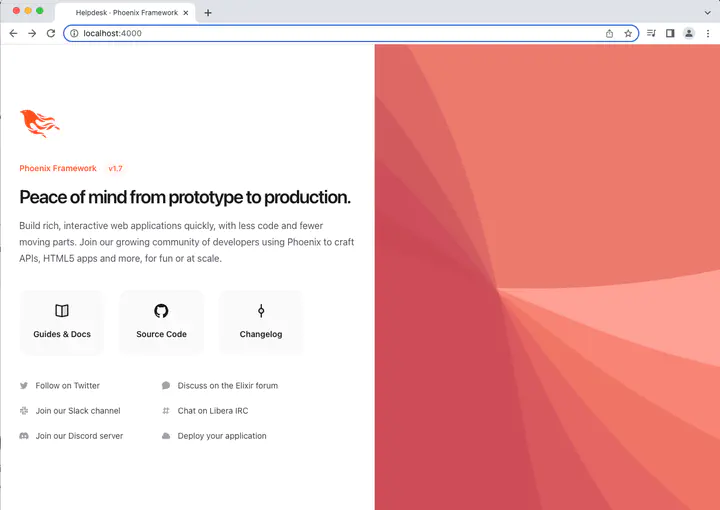Open the Source Code GitHub card
720x510 pixels.
(x=161, y=323)
